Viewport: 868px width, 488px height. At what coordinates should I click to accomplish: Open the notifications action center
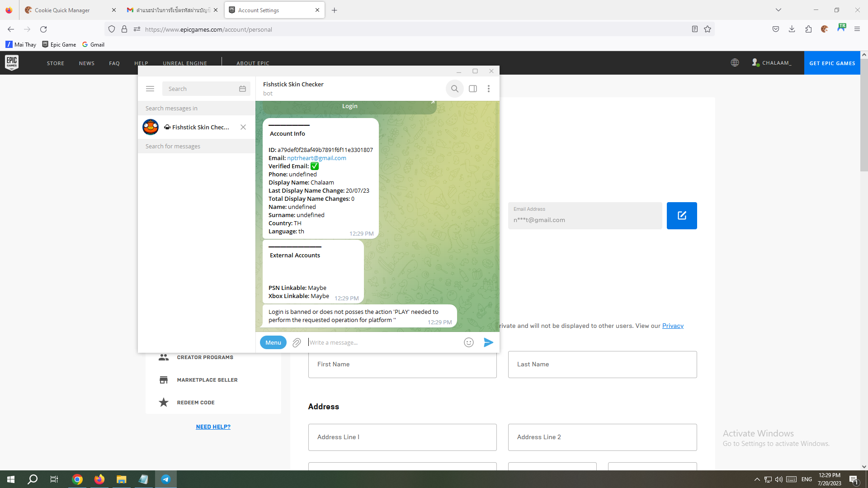(854, 479)
